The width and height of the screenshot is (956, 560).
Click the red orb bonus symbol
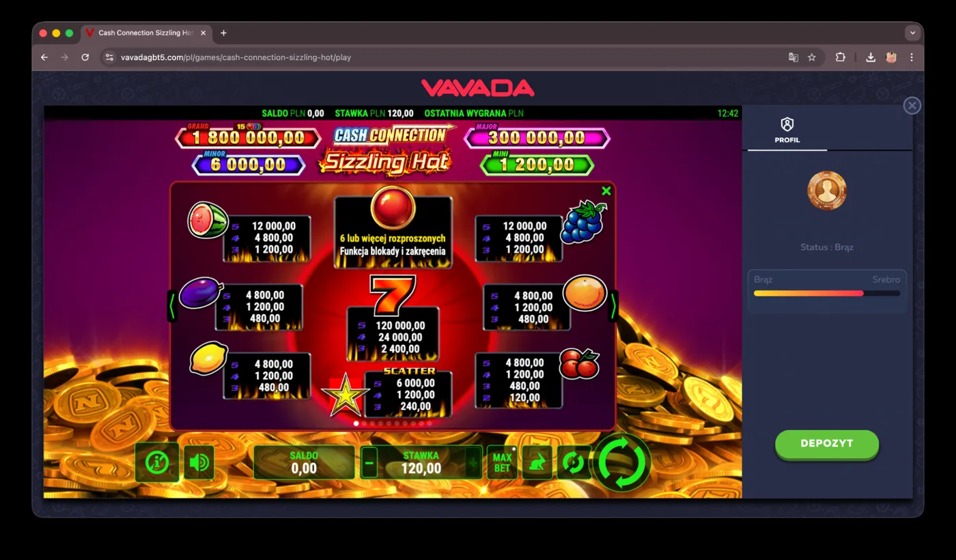click(393, 207)
